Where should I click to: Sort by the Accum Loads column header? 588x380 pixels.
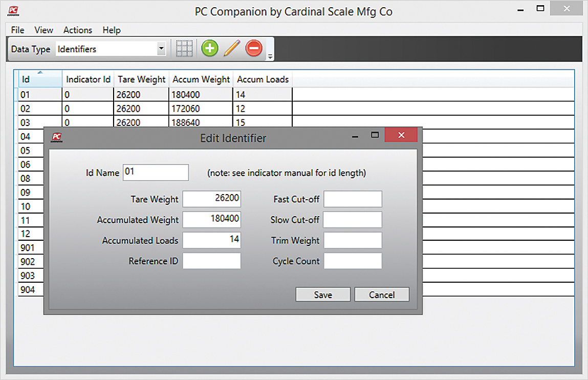point(263,79)
